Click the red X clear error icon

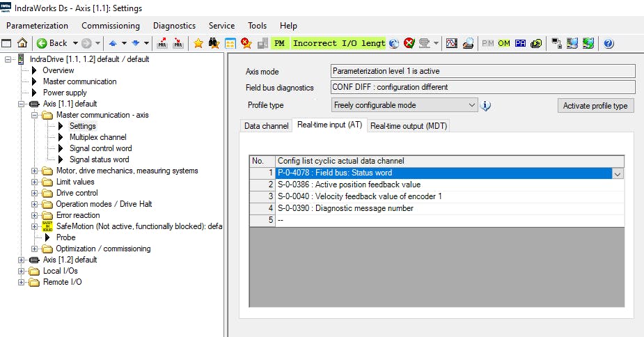click(409, 43)
